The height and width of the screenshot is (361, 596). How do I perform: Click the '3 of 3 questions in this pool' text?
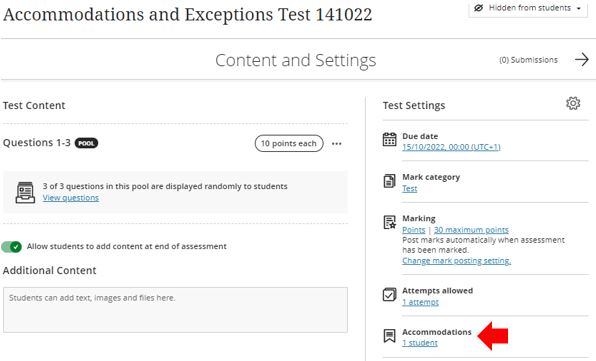click(x=165, y=187)
